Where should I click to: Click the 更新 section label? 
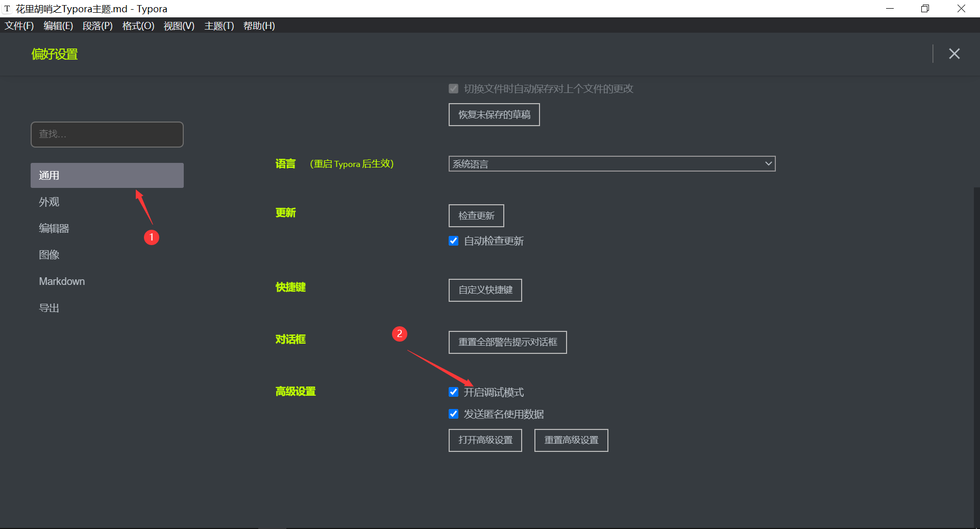click(286, 212)
